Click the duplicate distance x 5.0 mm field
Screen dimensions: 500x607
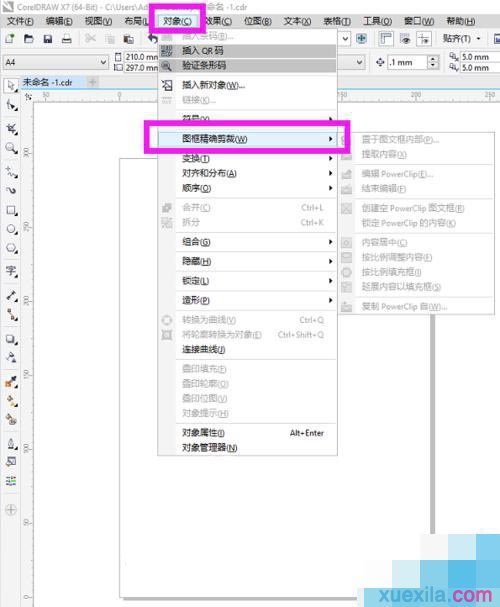[x=479, y=57]
